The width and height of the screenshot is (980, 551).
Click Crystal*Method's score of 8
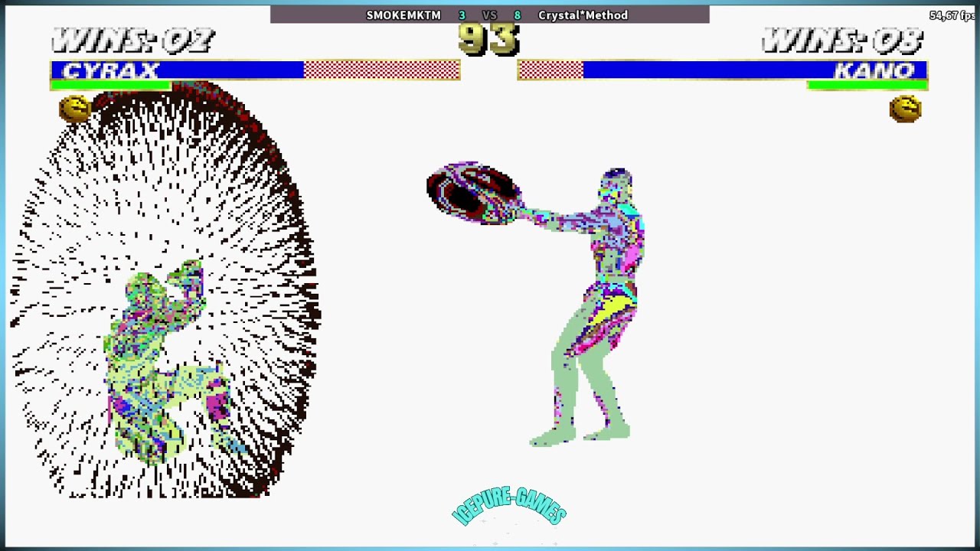pos(518,15)
